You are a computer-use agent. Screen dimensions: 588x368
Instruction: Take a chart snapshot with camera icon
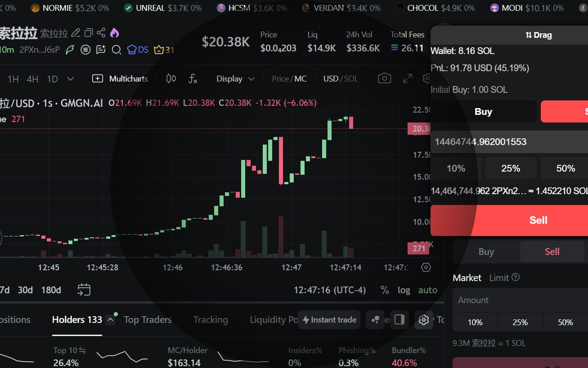[x=384, y=78]
